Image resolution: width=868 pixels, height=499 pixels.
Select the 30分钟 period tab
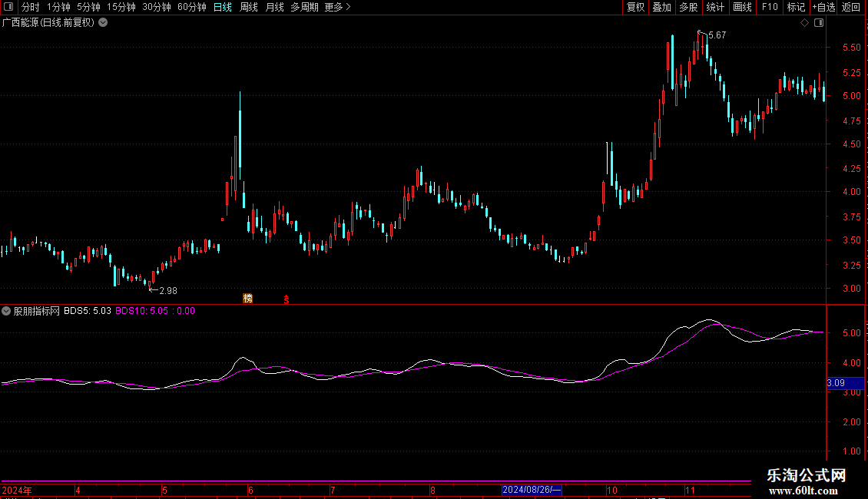pyautogui.click(x=156, y=7)
